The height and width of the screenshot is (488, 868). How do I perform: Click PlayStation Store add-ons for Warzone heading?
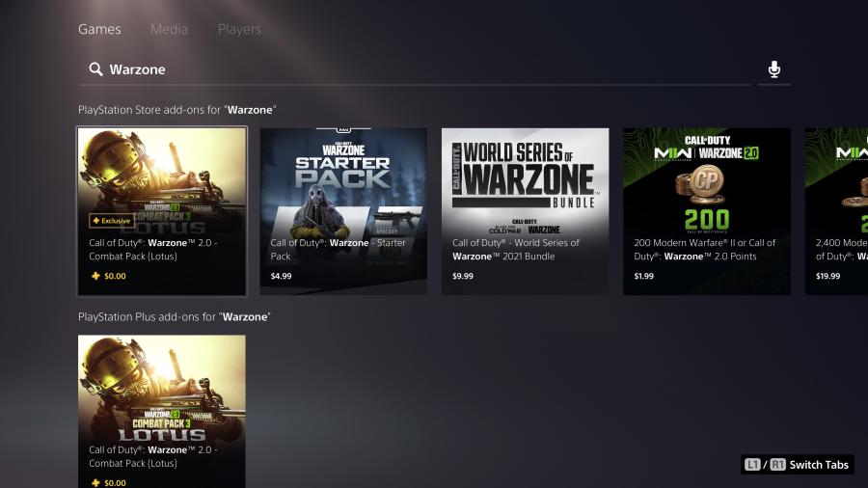[x=177, y=110]
